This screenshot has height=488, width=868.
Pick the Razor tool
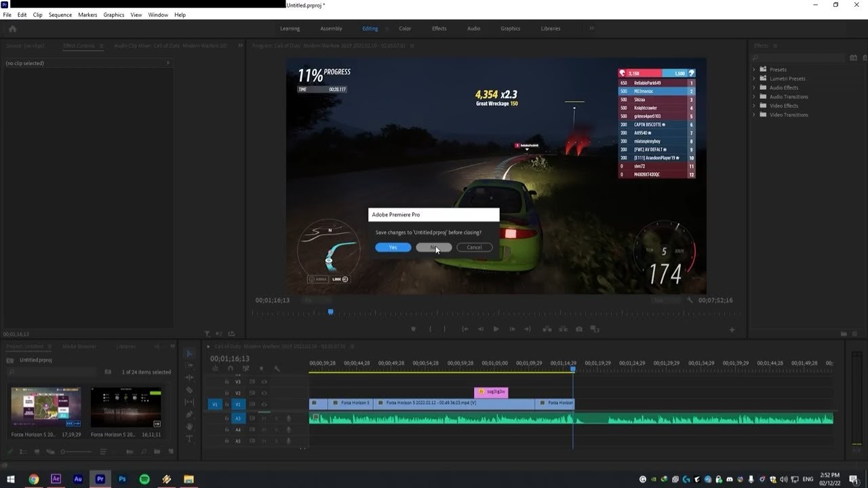[x=189, y=390]
